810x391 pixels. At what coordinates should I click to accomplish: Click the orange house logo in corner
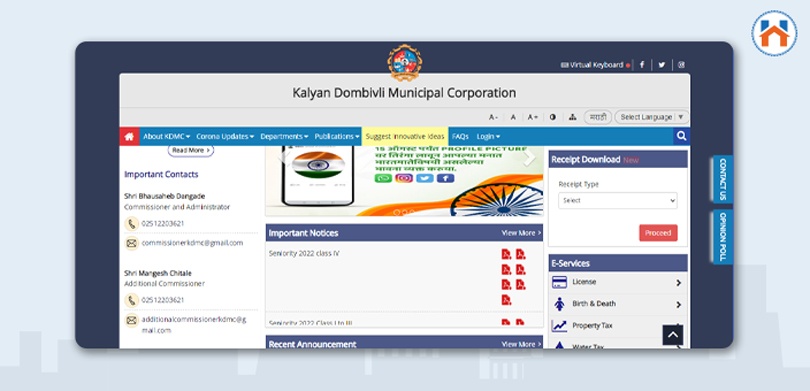tap(774, 34)
